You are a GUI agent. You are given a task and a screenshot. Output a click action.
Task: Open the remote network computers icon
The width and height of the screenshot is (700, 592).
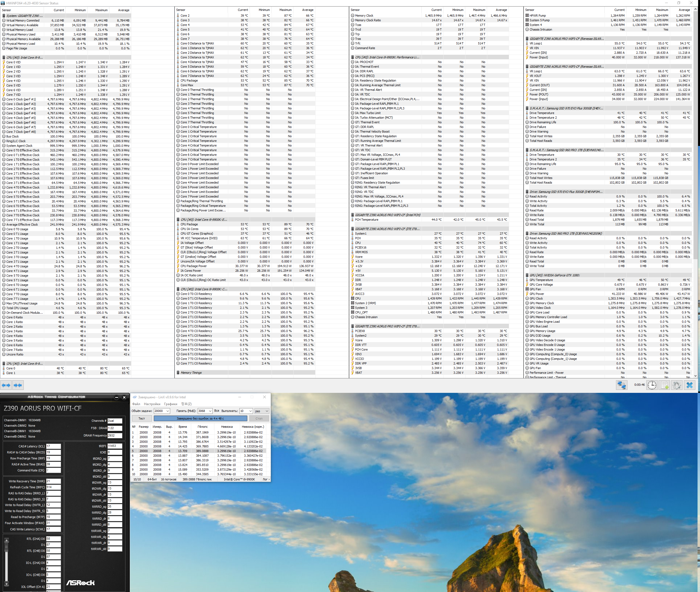pos(621,385)
